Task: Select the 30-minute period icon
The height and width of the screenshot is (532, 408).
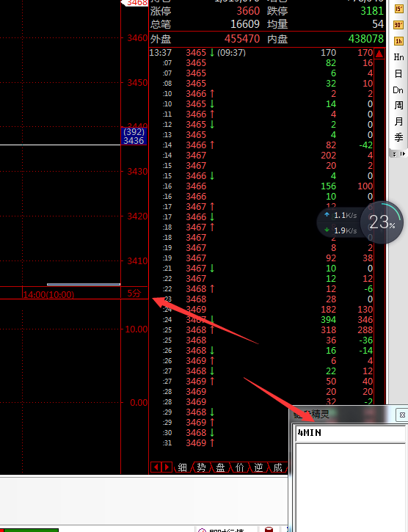Action: [x=398, y=25]
